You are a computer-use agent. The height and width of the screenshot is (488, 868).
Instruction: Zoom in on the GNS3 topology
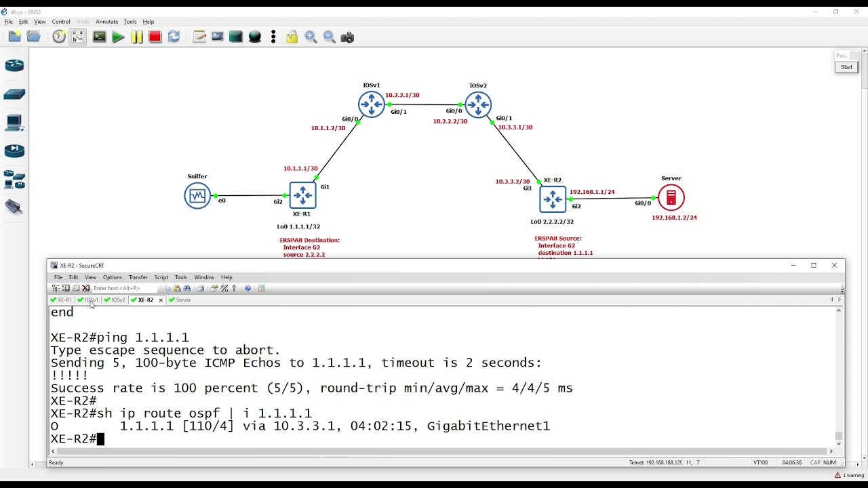[x=311, y=37]
